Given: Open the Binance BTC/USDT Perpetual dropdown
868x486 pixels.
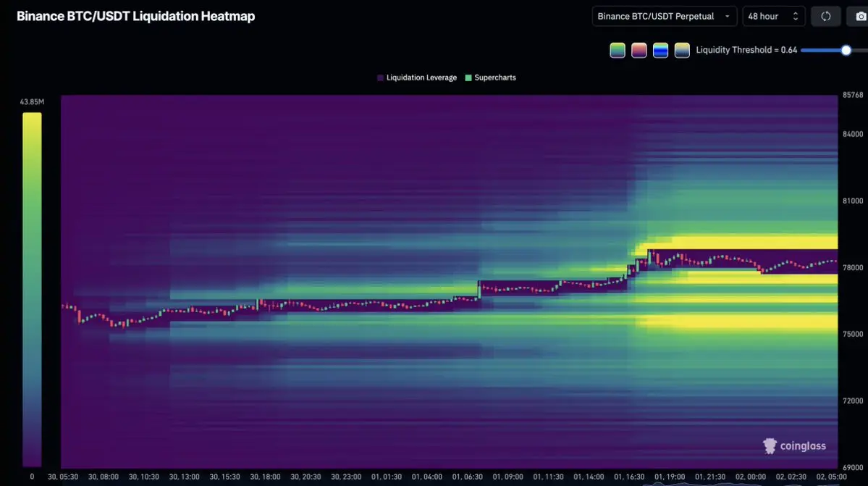Looking at the screenshot, I should coord(664,16).
